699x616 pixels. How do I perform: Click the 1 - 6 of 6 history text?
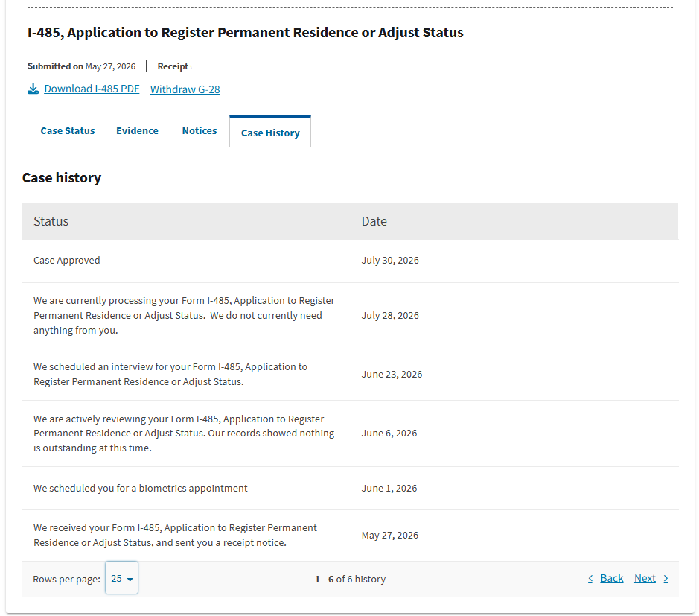[x=350, y=579]
